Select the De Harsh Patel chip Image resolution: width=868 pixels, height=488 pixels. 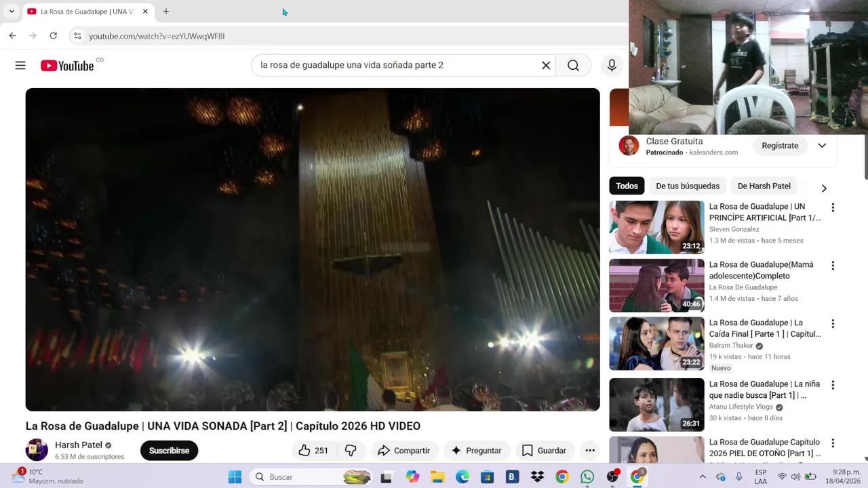pos(764,186)
